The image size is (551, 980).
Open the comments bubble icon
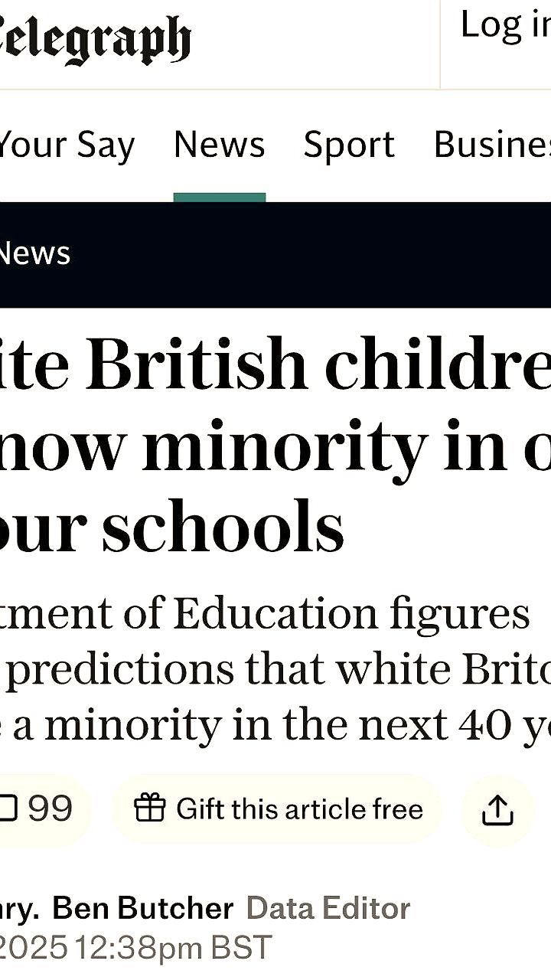pos(8,809)
